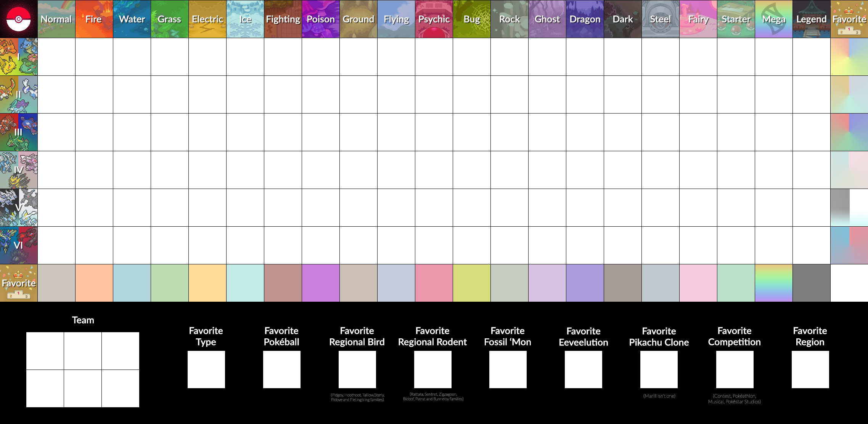Select the Electric type header tile
The width and height of the screenshot is (868, 424).
pos(207,19)
